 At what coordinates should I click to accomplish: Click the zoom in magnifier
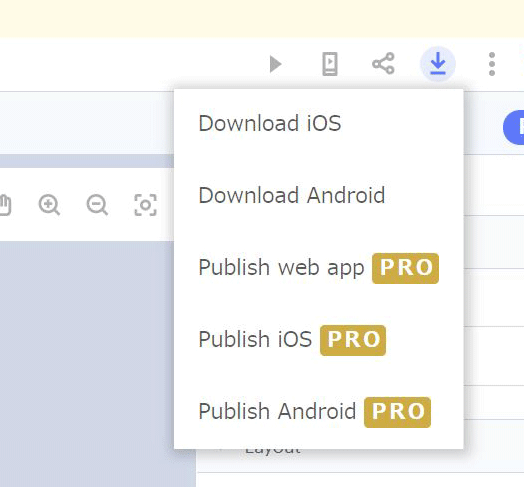(49, 205)
